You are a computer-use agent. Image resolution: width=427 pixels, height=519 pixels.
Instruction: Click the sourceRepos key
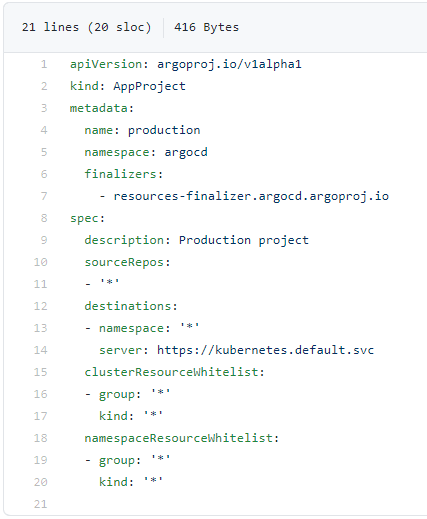pyautogui.click(x=124, y=262)
